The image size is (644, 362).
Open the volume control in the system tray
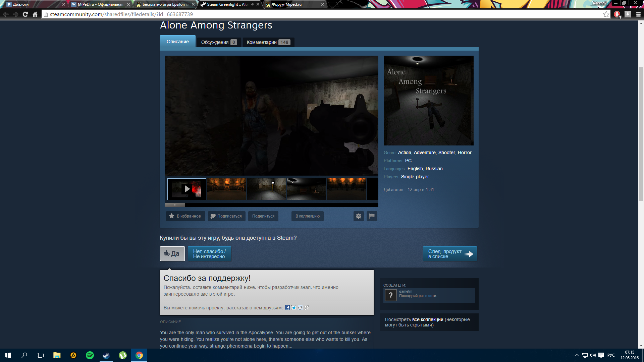[x=593, y=355]
